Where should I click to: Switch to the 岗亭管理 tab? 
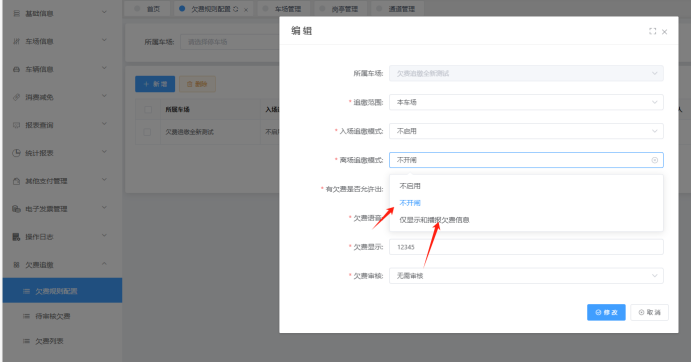341,9
